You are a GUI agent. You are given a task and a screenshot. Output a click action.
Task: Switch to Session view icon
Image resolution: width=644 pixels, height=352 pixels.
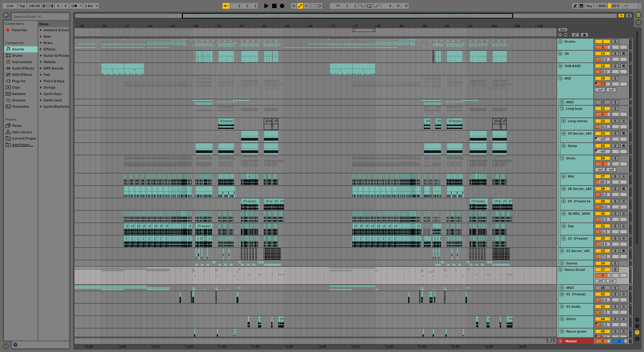point(638,22)
